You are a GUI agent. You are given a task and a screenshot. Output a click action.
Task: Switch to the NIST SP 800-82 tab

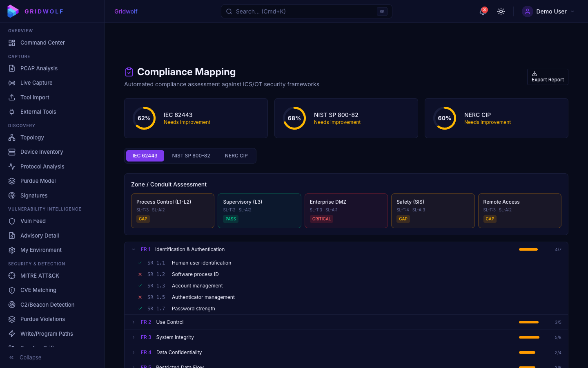[x=191, y=155]
